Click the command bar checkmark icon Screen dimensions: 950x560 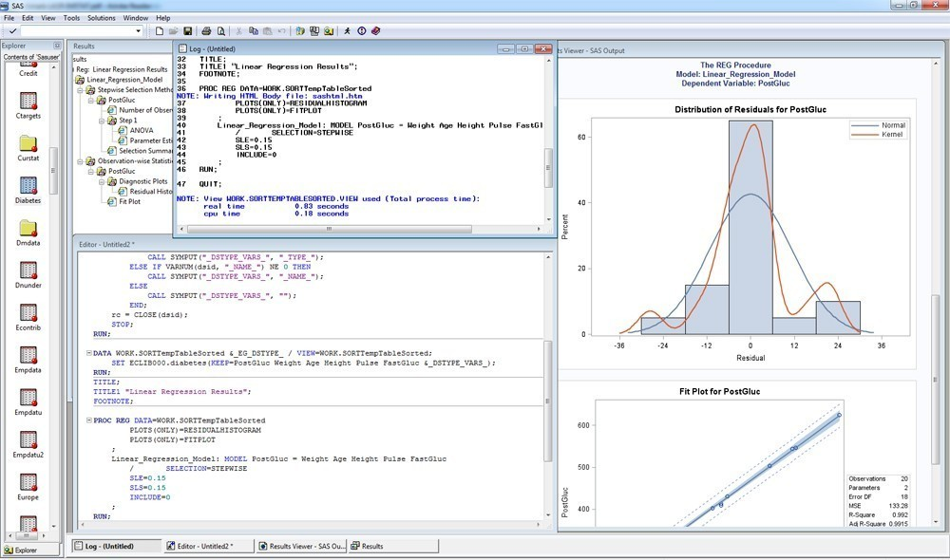tap(12, 31)
